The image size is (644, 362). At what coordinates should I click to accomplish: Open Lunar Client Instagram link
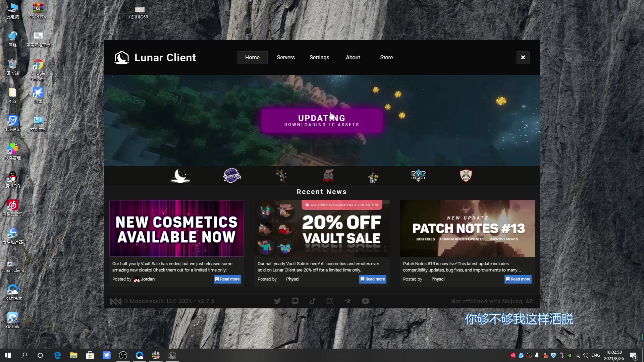[330, 301]
